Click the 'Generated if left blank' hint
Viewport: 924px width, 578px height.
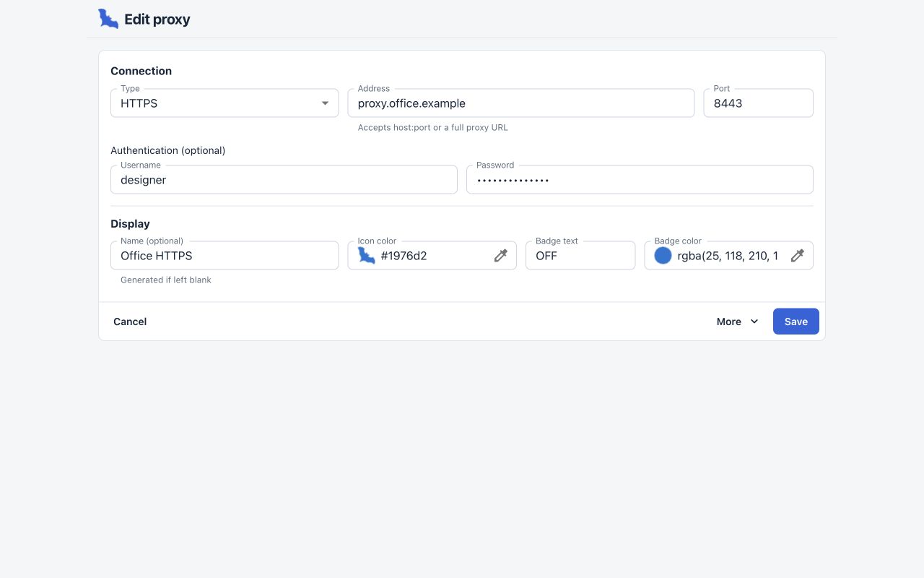166,280
